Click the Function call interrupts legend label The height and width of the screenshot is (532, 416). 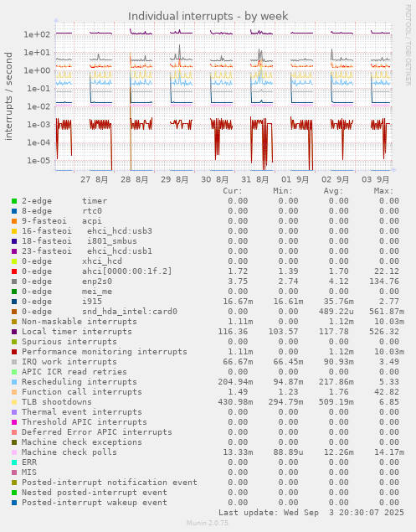(x=82, y=392)
